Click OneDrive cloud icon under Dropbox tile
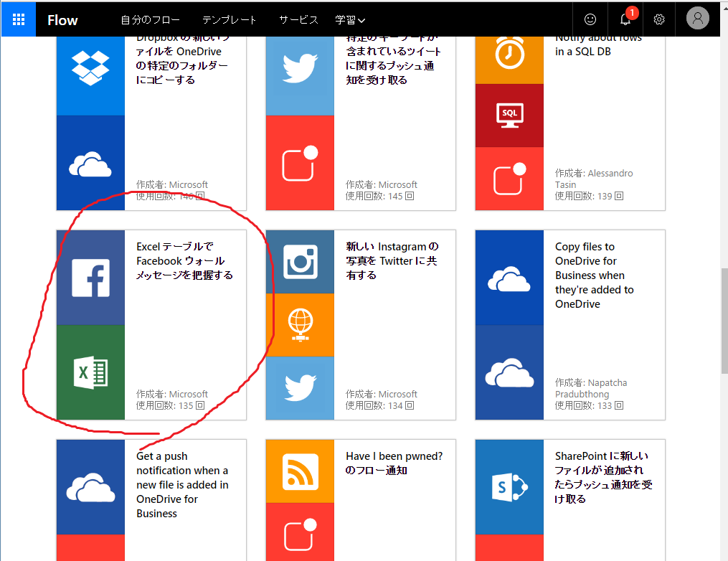 pos(90,163)
